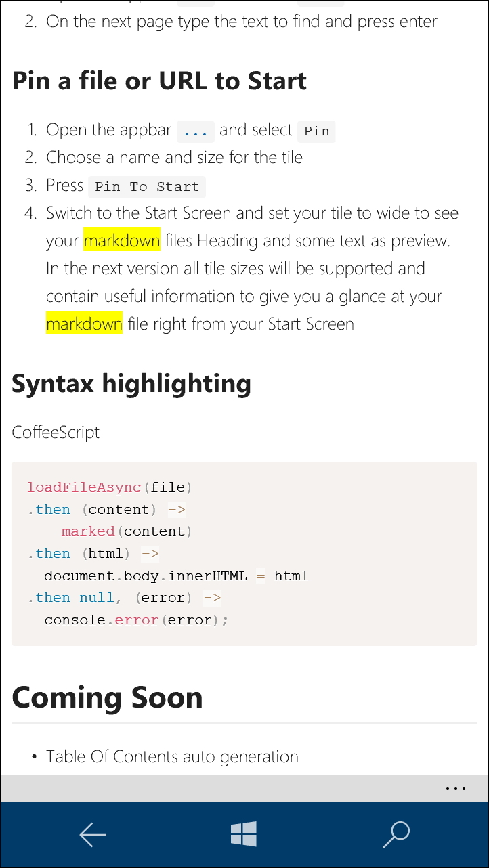Open search with the magnifier icon

click(x=396, y=834)
